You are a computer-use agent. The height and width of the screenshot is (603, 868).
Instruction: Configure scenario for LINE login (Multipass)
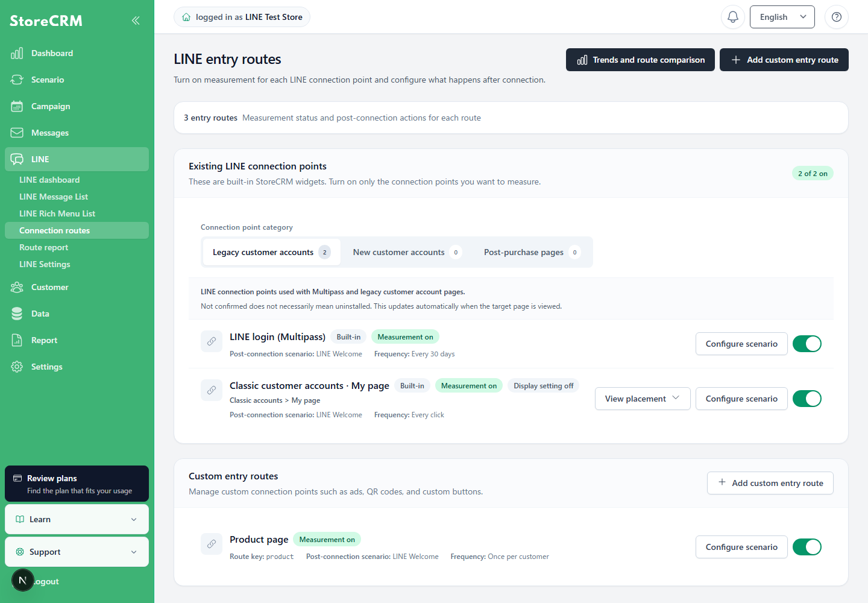741,344
